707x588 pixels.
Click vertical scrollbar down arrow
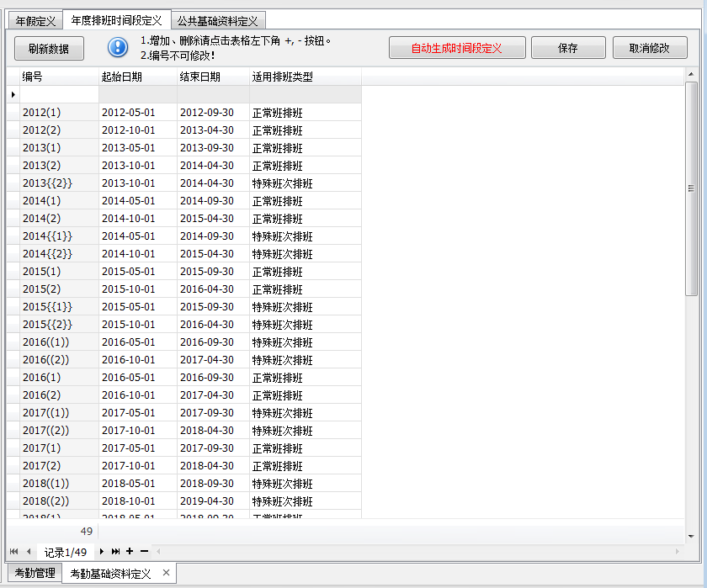[x=691, y=536]
